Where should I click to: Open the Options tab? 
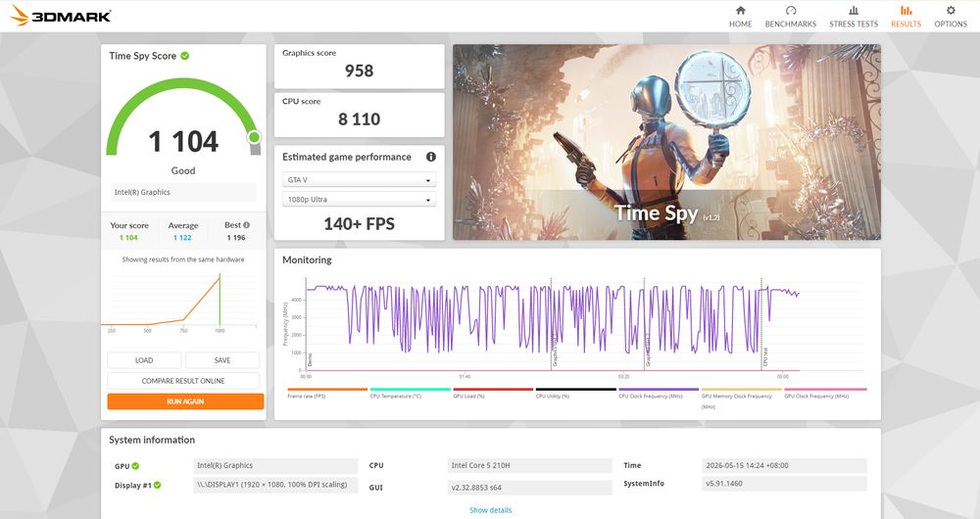click(951, 17)
